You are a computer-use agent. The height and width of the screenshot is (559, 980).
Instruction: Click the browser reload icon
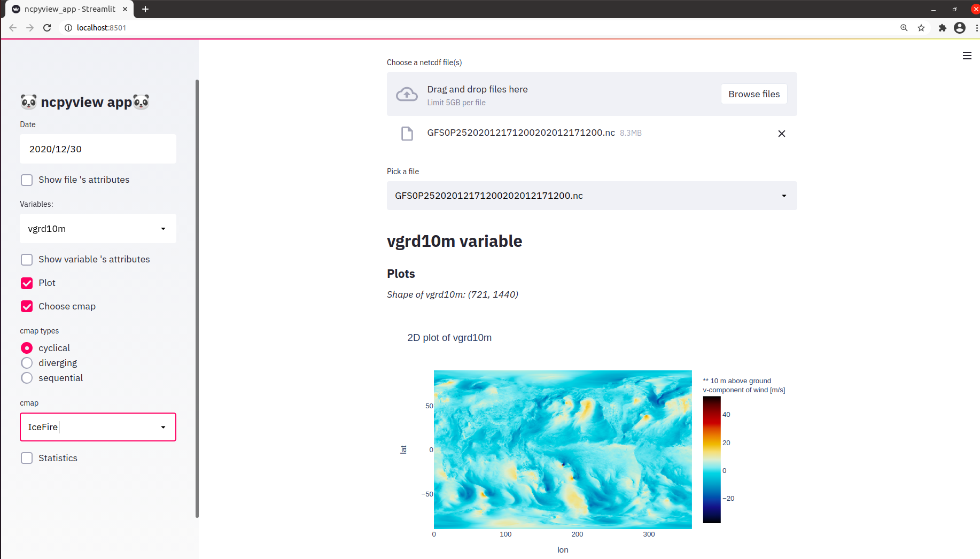(47, 27)
